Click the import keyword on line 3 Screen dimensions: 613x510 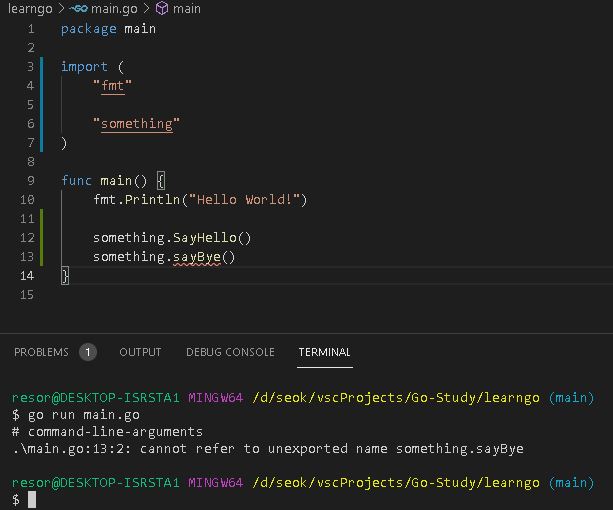(84, 67)
